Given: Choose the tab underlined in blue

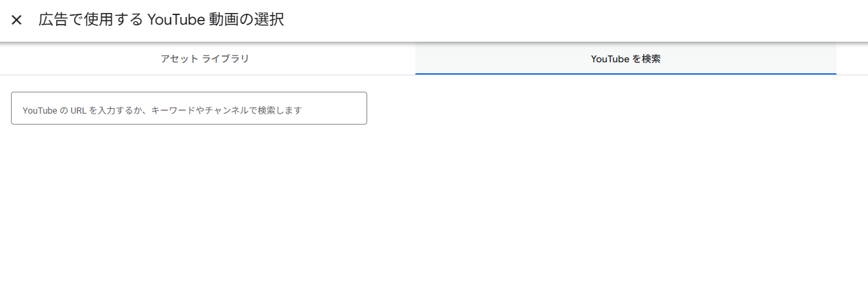Looking at the screenshot, I should [x=625, y=59].
